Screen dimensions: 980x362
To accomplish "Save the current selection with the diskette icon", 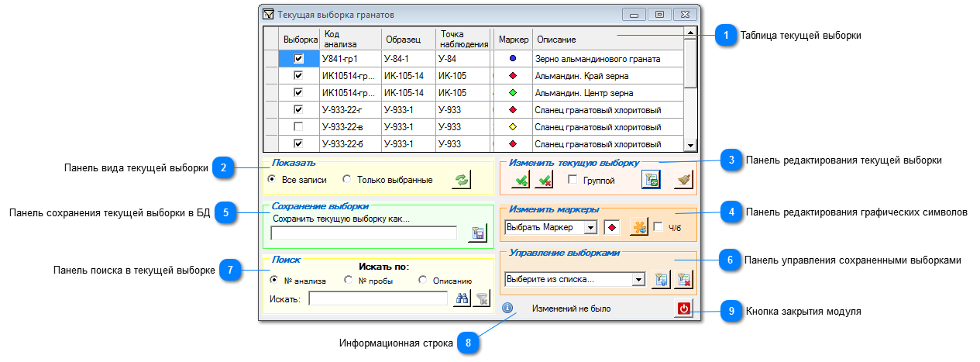I will (477, 233).
